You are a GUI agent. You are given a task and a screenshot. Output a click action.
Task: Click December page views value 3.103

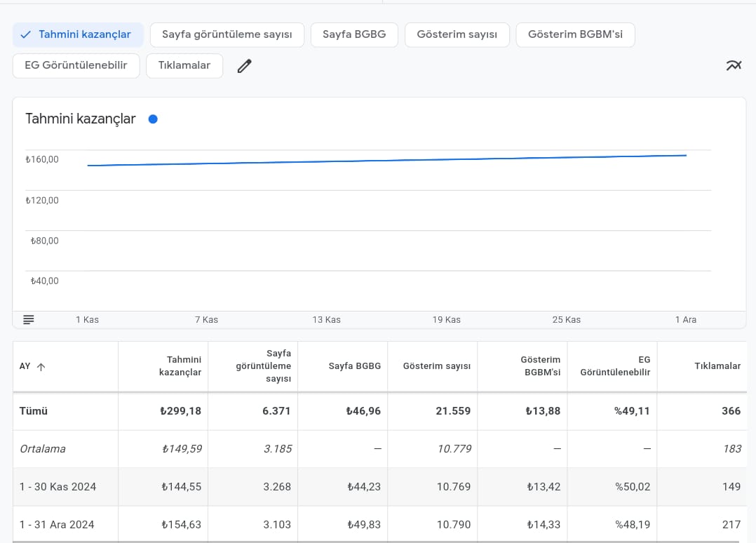click(x=277, y=524)
